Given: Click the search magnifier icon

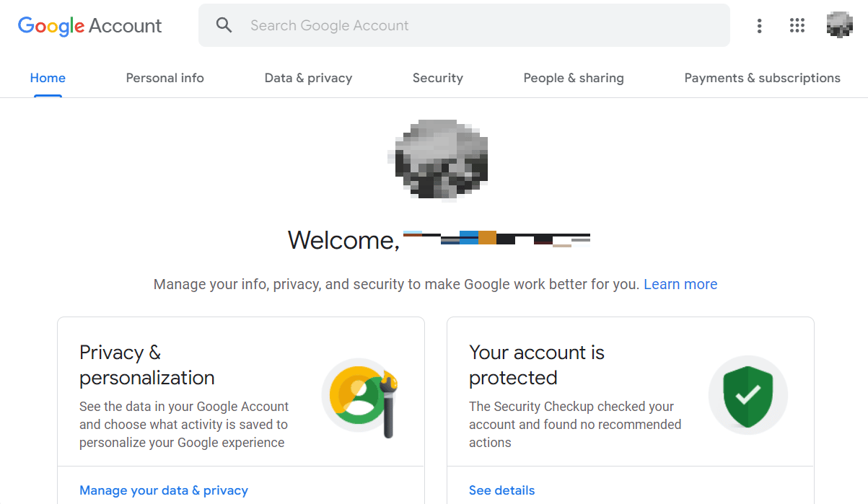Looking at the screenshot, I should [x=224, y=25].
